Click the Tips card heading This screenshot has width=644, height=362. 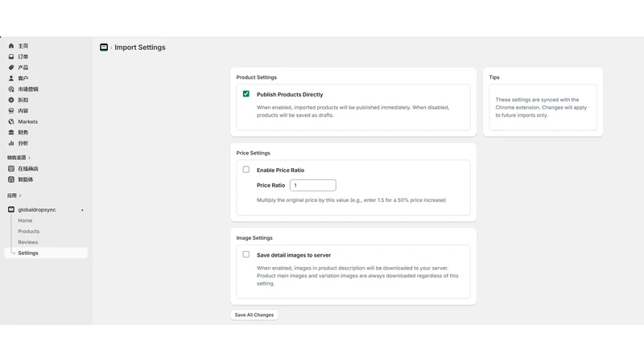point(494,77)
